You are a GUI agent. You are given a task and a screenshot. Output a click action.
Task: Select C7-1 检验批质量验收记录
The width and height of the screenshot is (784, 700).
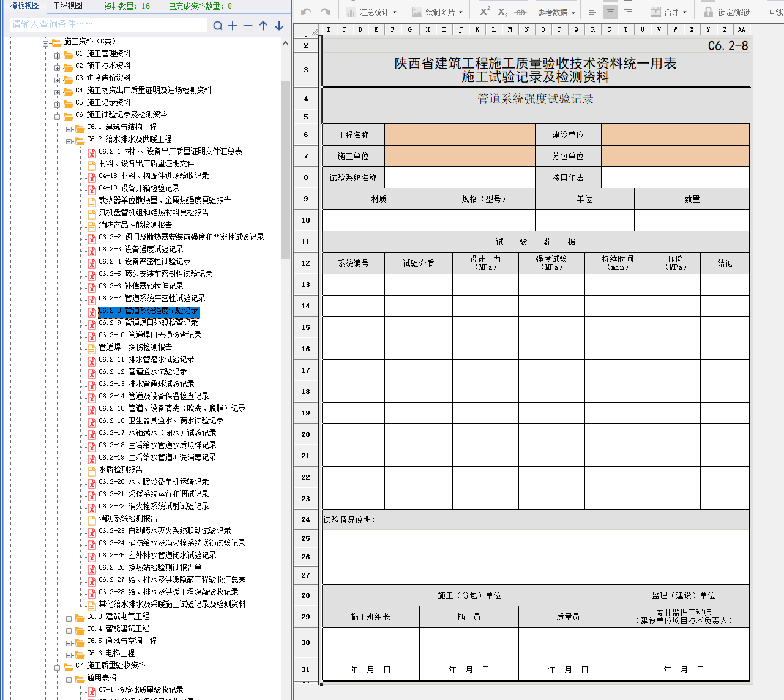[141, 690]
